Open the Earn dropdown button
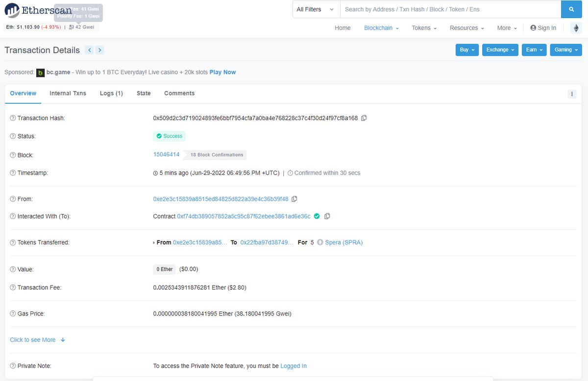Image resolution: width=588 pixels, height=381 pixels. [534, 50]
